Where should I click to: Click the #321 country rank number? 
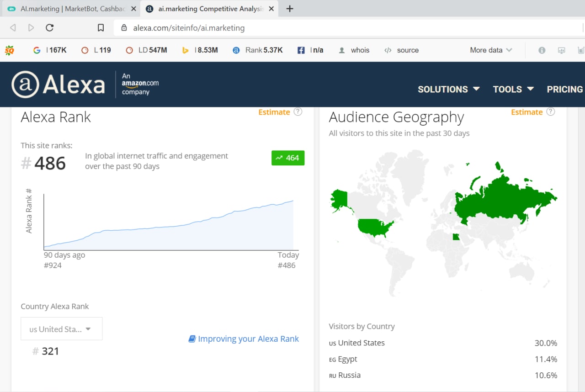click(46, 351)
